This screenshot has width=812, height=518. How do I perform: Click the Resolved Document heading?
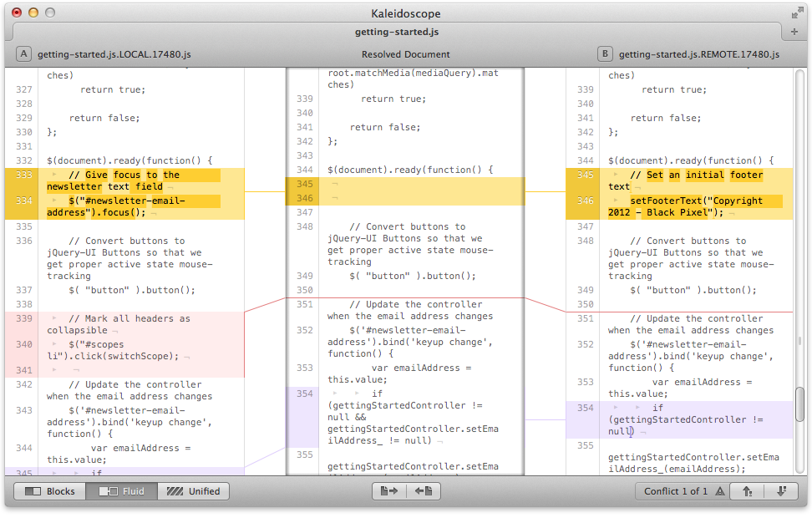(x=405, y=54)
